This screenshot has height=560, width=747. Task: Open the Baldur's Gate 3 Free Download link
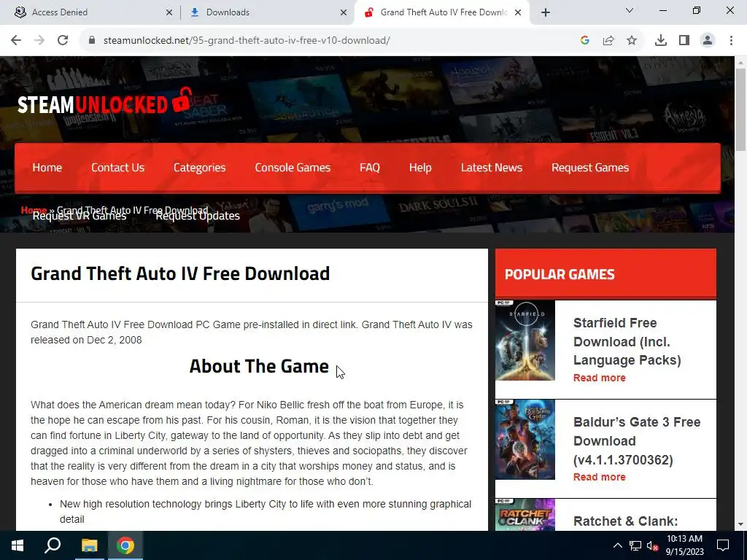(637, 441)
